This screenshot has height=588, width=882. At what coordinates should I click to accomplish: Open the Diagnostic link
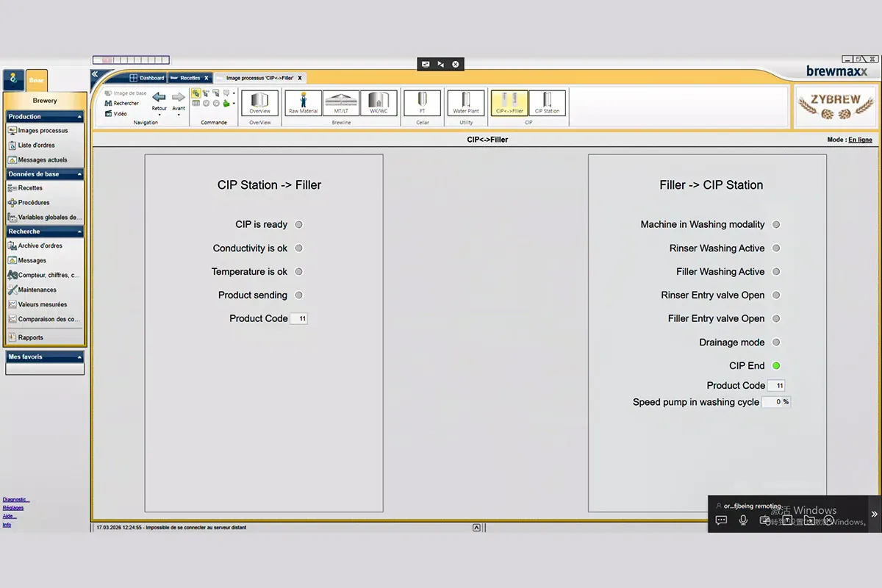(x=16, y=500)
